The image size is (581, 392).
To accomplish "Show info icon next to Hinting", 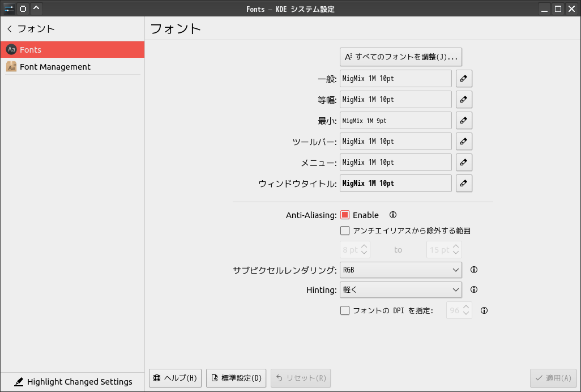I will [474, 289].
